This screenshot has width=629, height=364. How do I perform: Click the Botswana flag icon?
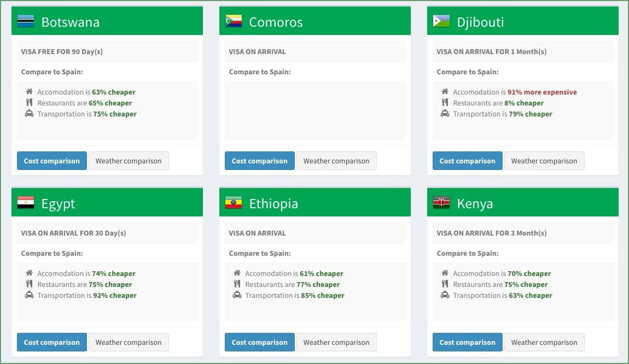[26, 21]
